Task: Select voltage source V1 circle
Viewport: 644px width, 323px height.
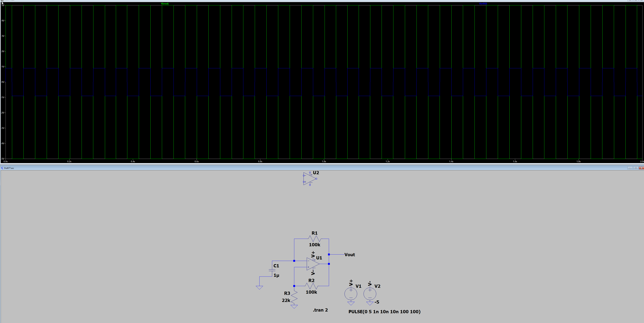Action: [351, 294]
